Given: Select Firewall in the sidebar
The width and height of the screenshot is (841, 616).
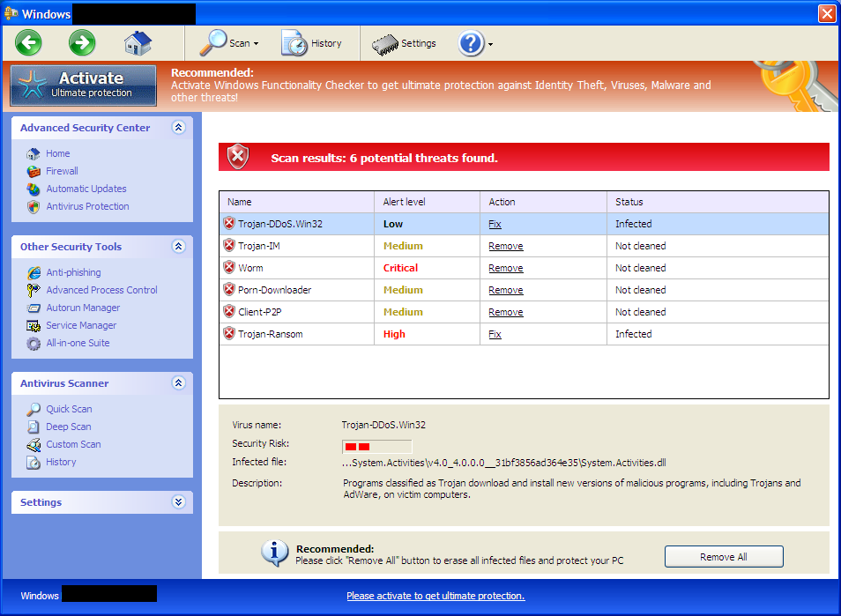Looking at the screenshot, I should [62, 171].
